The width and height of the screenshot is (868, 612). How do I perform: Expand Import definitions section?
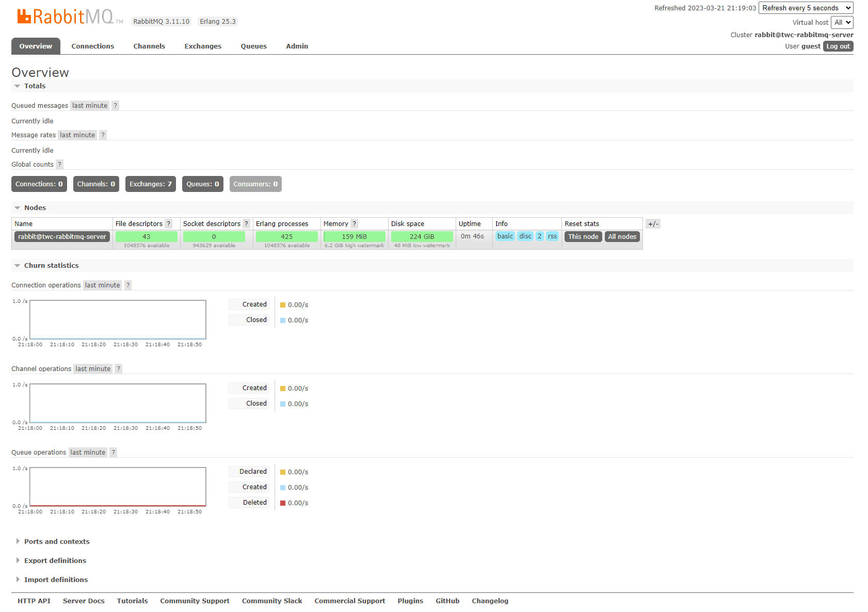click(x=56, y=579)
